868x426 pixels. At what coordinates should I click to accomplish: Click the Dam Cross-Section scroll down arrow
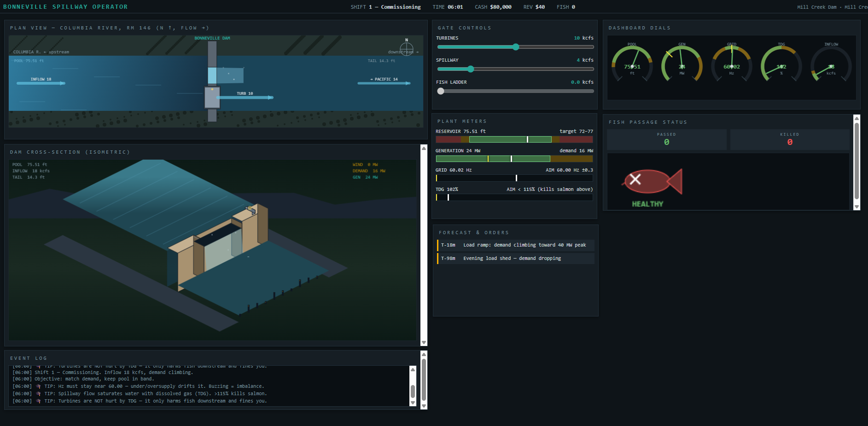click(424, 343)
